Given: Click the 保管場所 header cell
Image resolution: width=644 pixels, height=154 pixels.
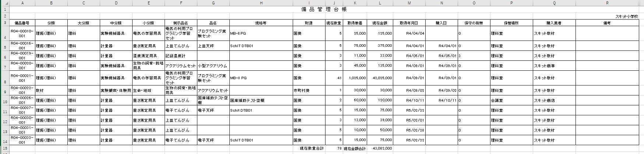Looking at the screenshot, I should point(511,23).
